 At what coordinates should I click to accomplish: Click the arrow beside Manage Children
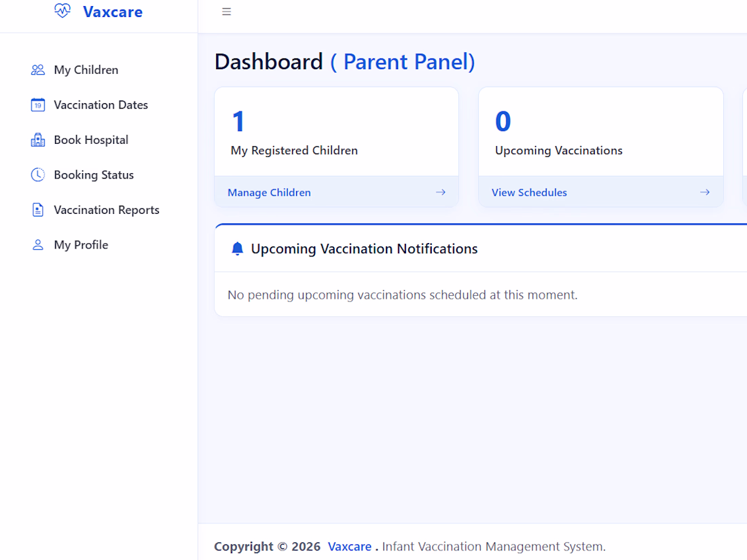441,192
